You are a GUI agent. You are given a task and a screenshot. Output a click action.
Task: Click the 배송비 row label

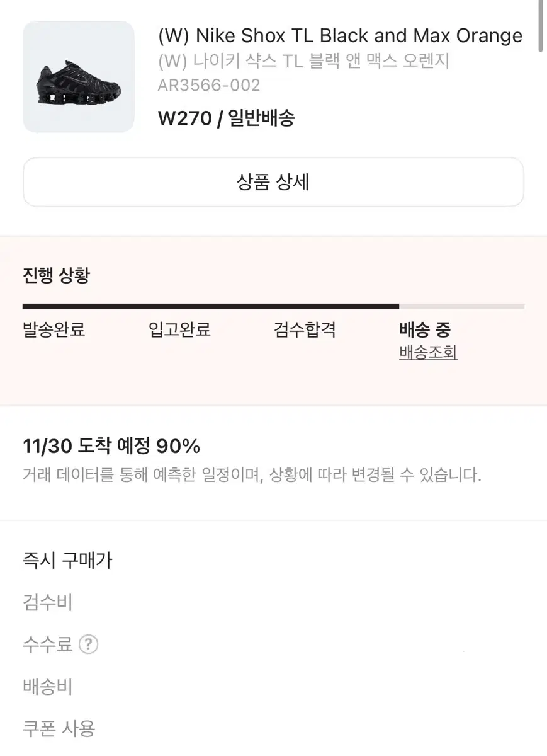tap(48, 687)
